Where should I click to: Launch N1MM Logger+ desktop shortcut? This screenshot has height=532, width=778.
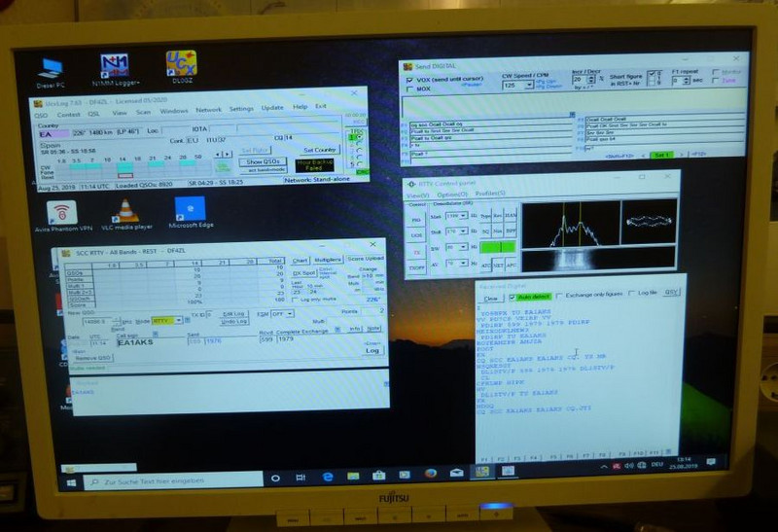click(115, 69)
